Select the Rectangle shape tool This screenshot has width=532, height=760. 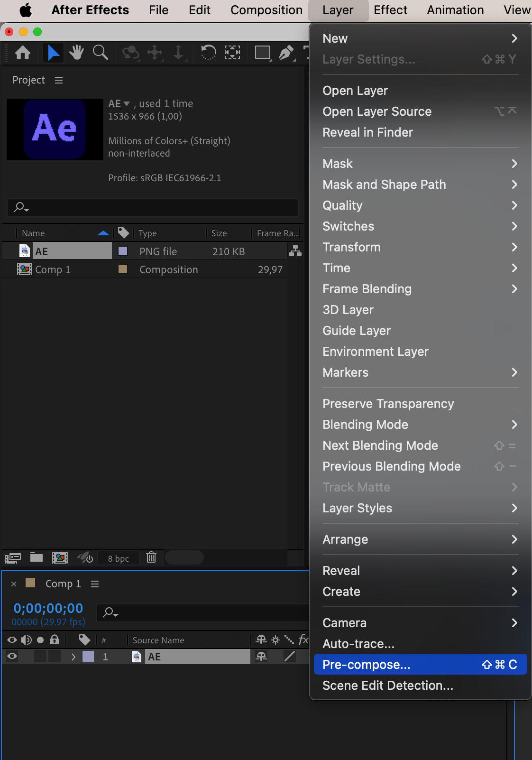(x=262, y=52)
